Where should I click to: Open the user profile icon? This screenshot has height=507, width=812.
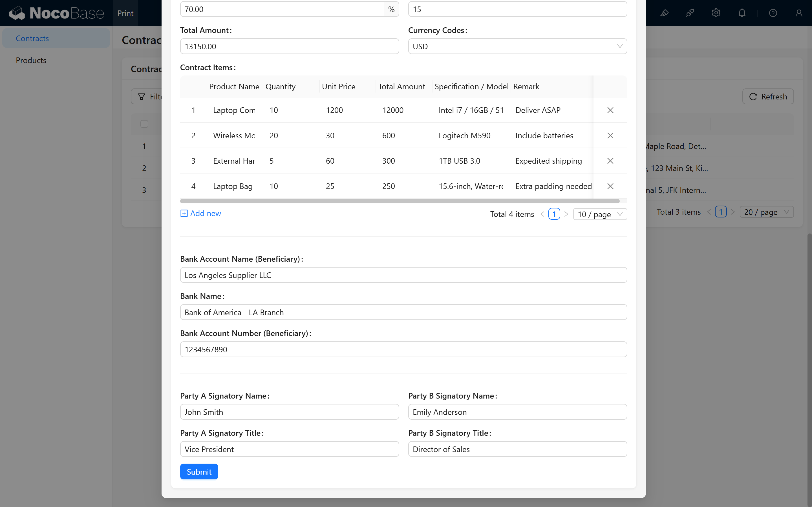(798, 13)
